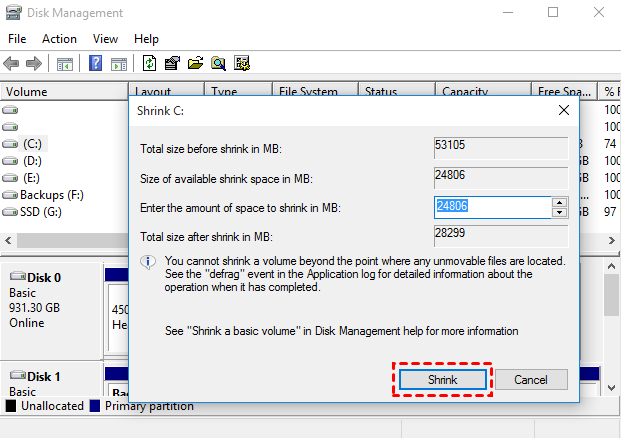Click the shrink amount input field
This screenshot has height=438, width=621.
[492, 207]
